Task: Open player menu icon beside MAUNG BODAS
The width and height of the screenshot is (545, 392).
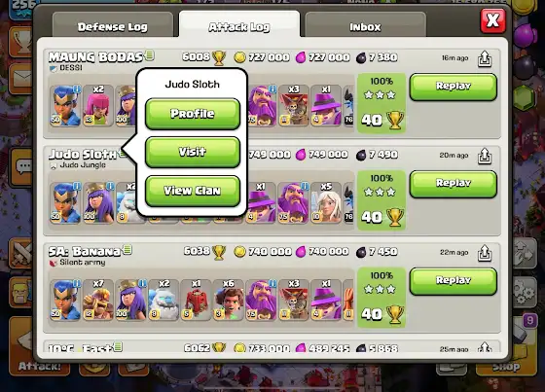Action: click(150, 55)
